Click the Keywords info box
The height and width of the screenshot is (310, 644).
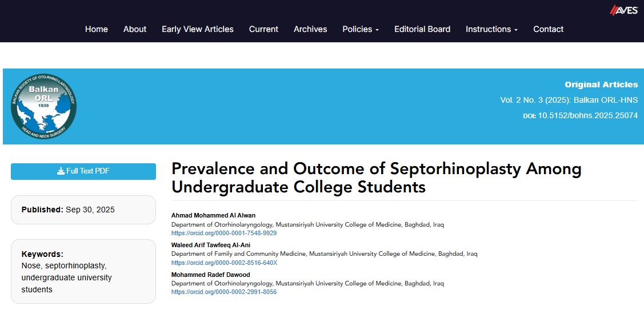point(83,271)
